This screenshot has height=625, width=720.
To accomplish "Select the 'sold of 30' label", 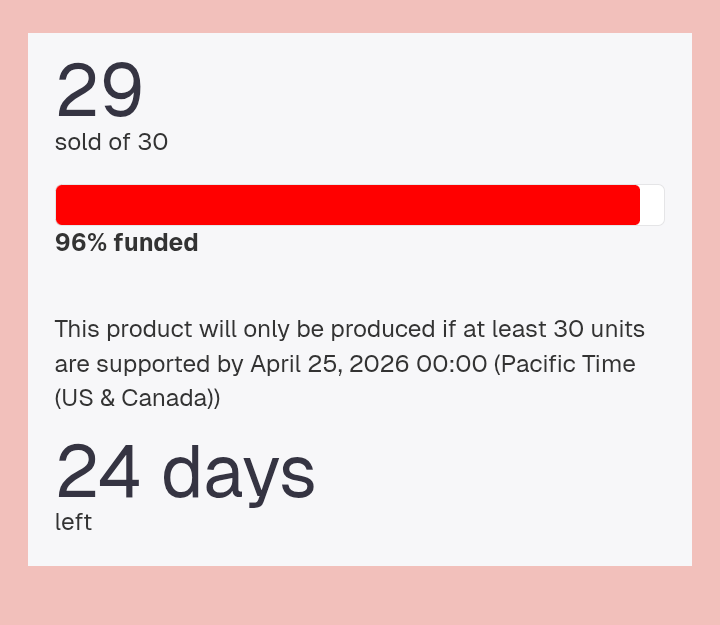I will [x=111, y=142].
